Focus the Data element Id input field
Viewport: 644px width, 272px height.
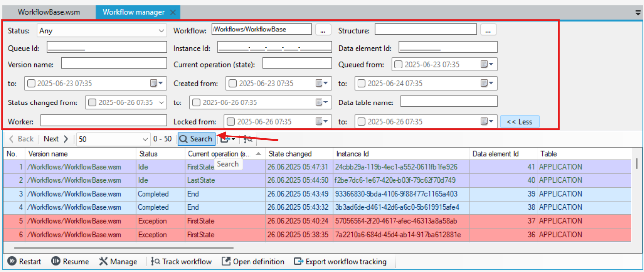(x=448, y=47)
